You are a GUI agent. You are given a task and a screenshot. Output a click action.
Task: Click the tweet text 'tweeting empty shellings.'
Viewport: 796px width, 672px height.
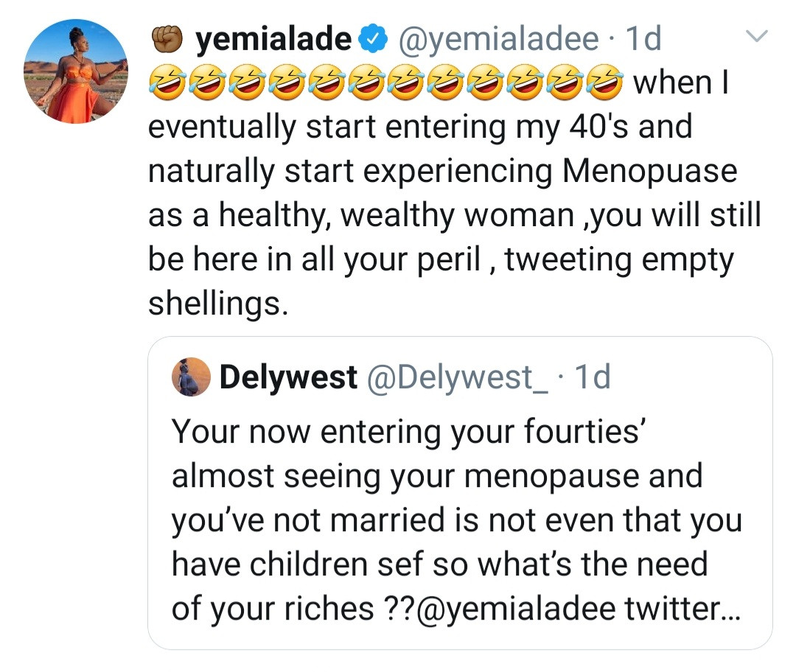(x=441, y=281)
